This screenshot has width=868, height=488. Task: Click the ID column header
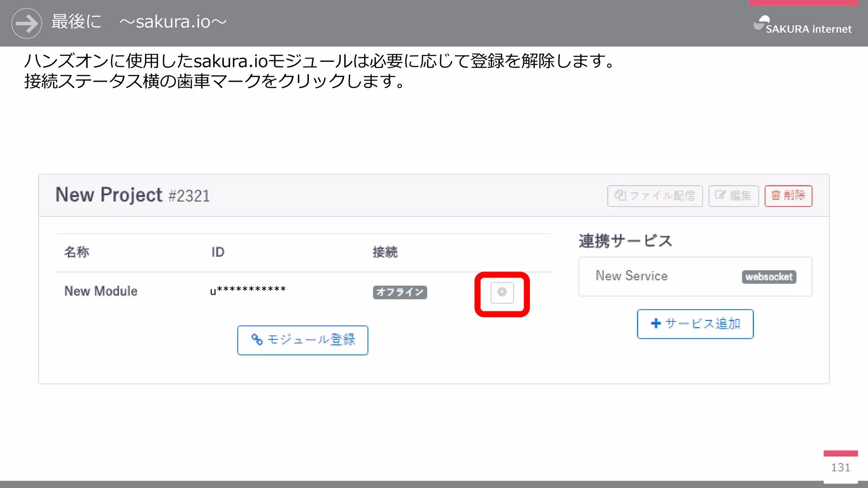(218, 252)
